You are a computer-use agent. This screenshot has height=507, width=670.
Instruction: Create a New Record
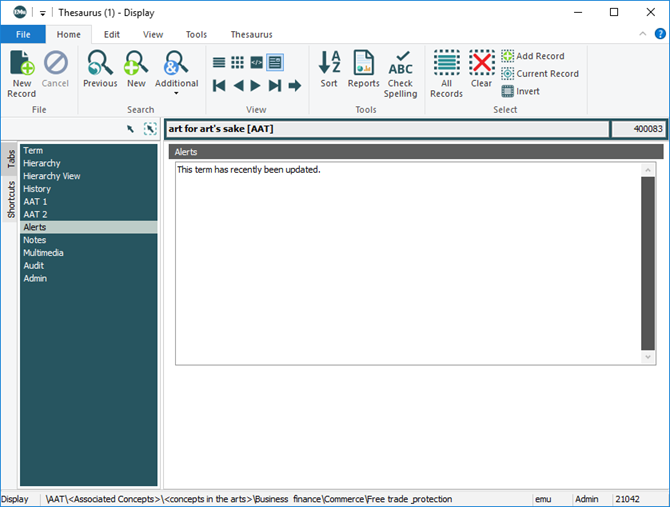tap(22, 73)
